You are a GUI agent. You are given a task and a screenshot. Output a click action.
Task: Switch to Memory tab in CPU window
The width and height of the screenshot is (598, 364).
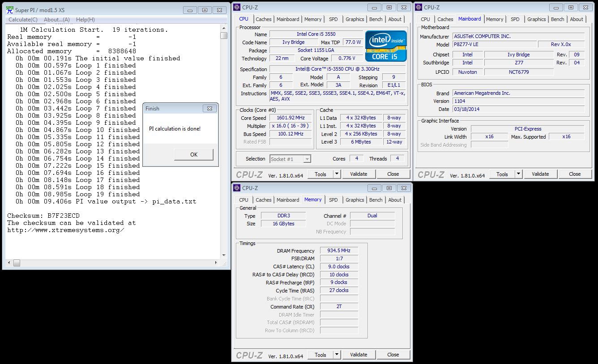coord(313,19)
